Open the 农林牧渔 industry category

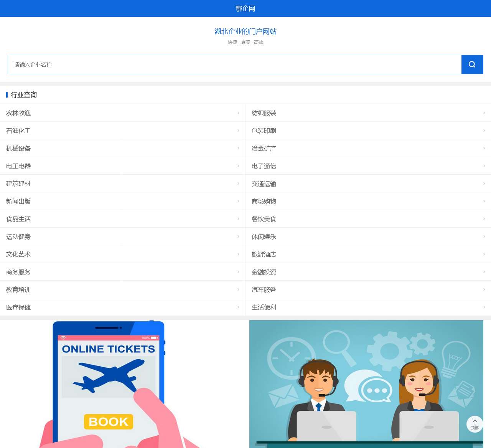tap(18, 113)
